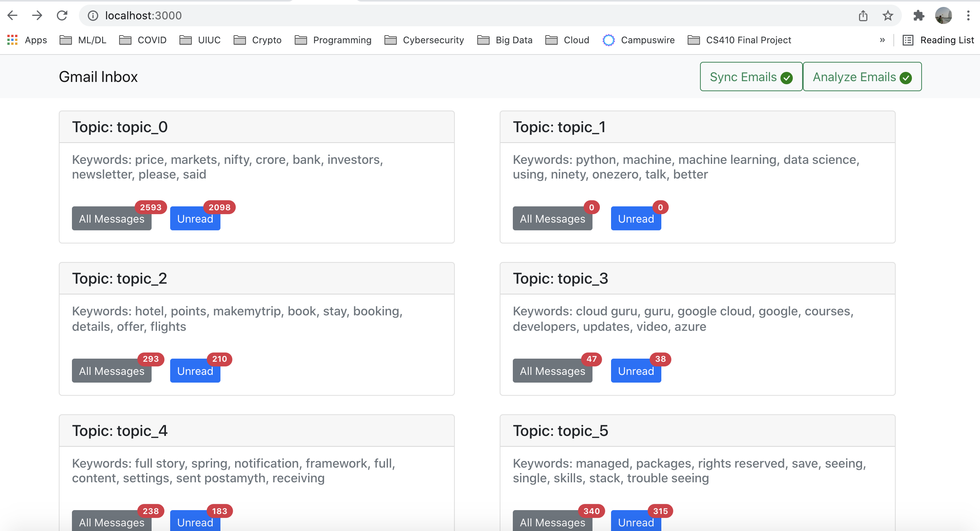Click the share page icon

coord(863,15)
